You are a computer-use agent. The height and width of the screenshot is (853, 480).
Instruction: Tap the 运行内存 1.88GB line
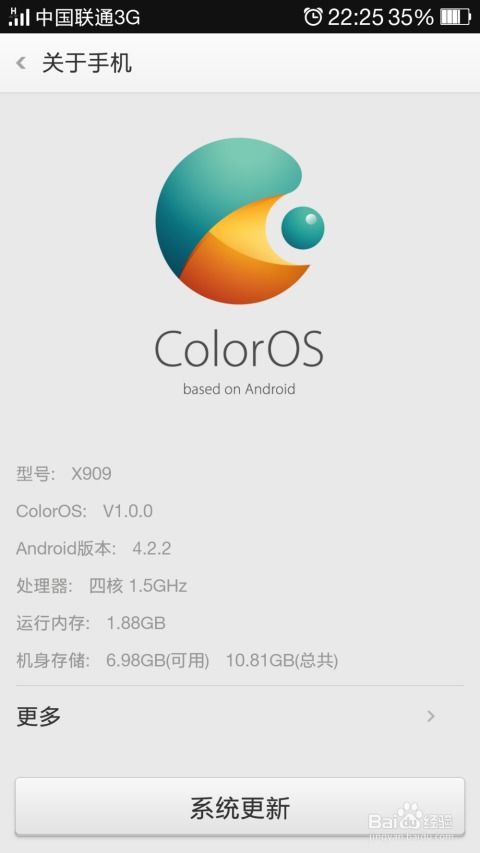tap(91, 623)
